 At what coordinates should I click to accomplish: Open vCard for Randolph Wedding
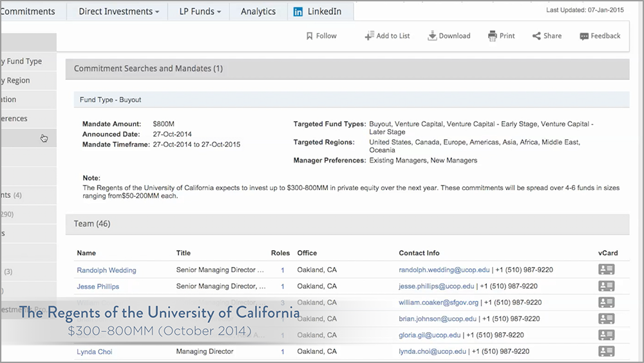coord(606,270)
